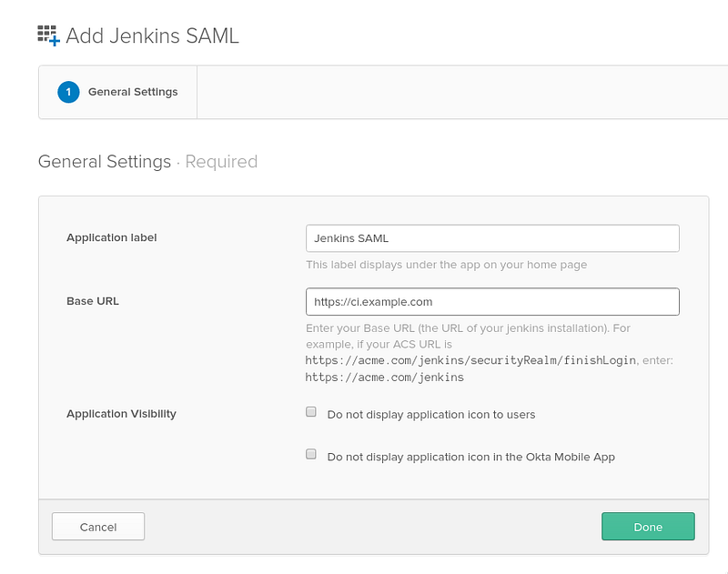
Task: Click the 'Do not display application icon to users' label
Action: 430,415
